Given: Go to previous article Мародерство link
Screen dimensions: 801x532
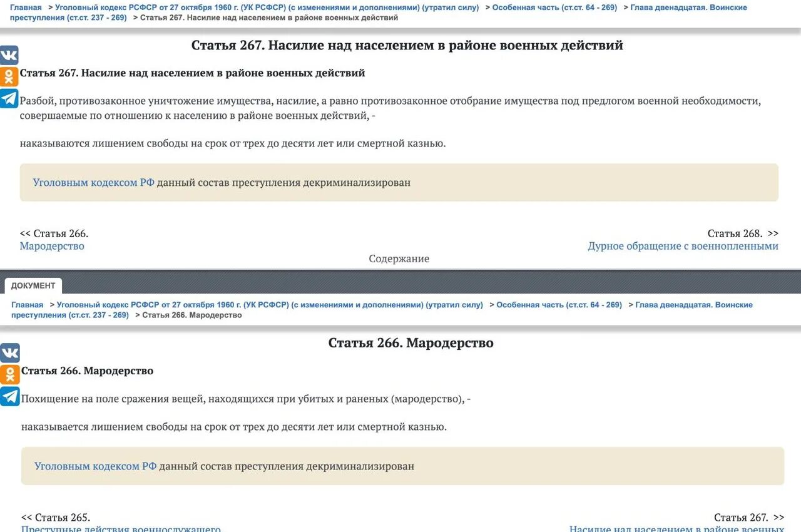Looking at the screenshot, I should point(52,246).
